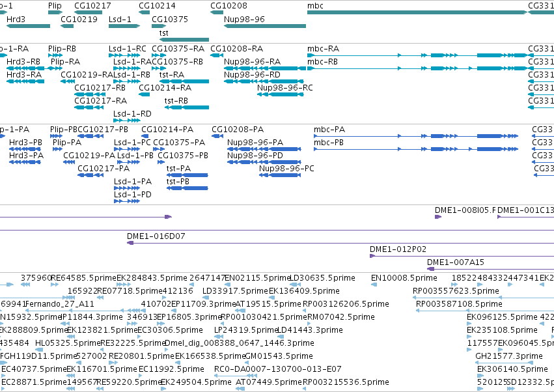Click the CG10217 gene label
Image resolution: width=554 pixels, height=392 pixels.
pos(92,6)
